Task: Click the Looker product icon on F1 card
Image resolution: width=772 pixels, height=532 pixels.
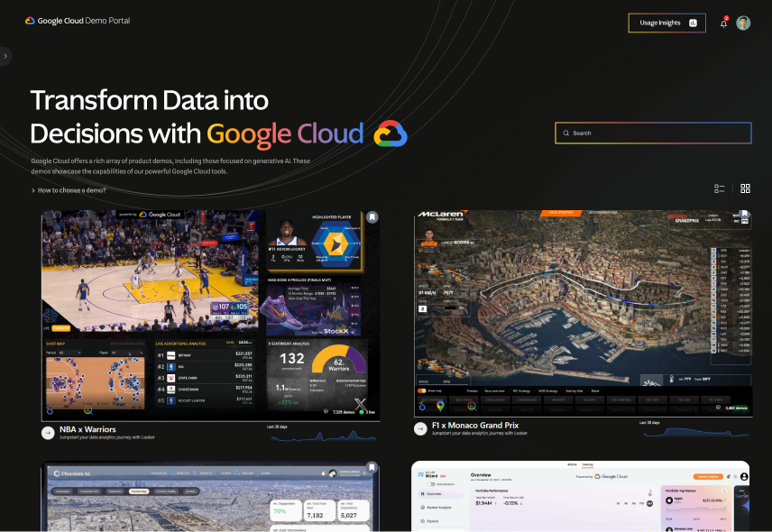Action: [x=422, y=406]
